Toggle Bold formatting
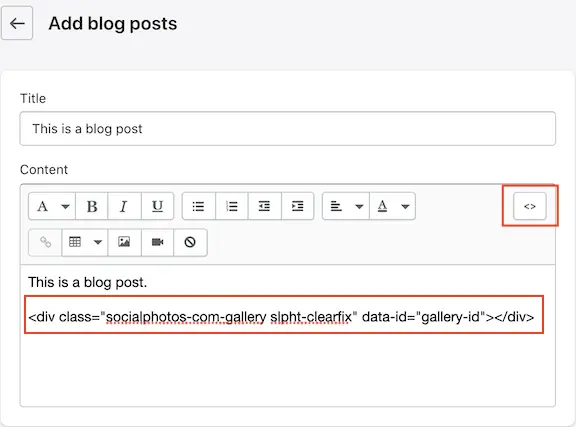Image resolution: width=576 pixels, height=427 pixels. pos(92,206)
